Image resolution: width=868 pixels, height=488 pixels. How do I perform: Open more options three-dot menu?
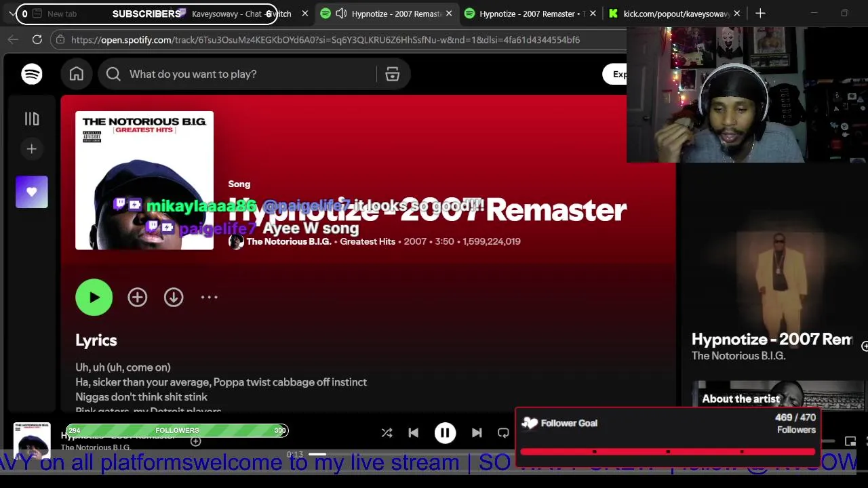[x=209, y=297]
